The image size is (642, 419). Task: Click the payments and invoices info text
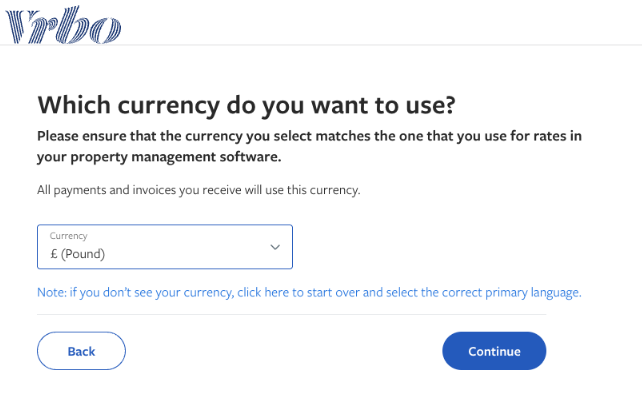click(199, 190)
